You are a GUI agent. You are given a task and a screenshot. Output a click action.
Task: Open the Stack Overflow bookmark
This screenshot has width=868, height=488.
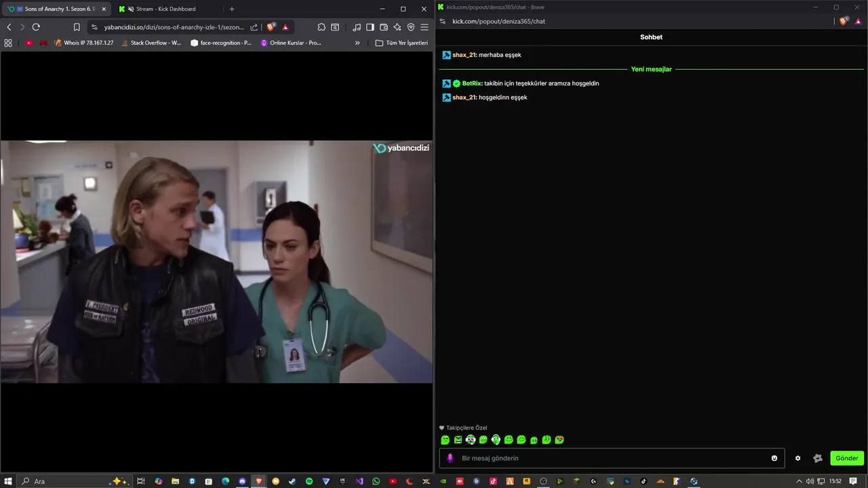point(151,43)
